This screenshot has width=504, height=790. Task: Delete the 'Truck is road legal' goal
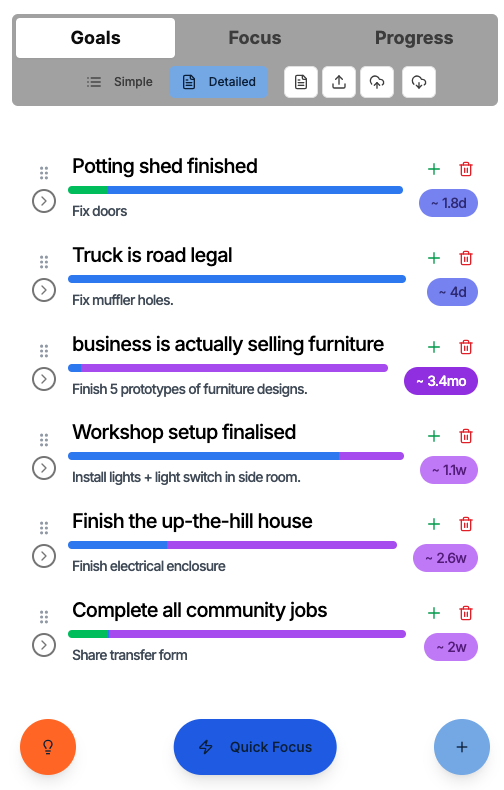pyautogui.click(x=466, y=258)
